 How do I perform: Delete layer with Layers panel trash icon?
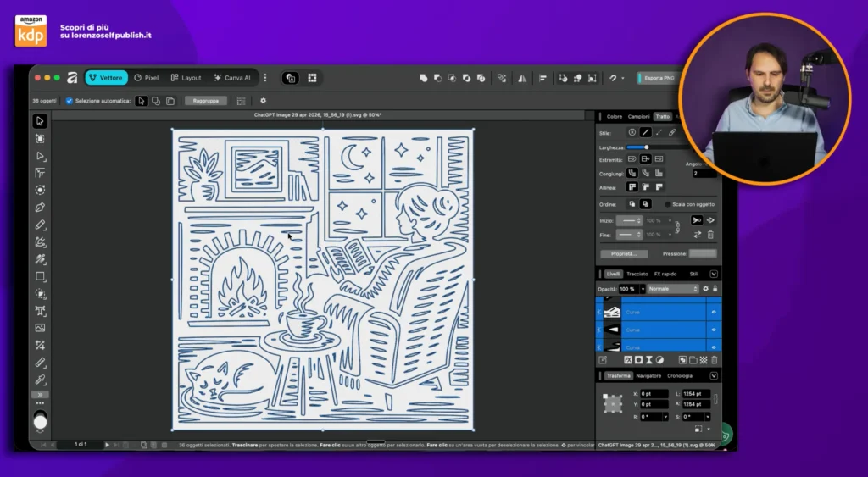point(714,360)
